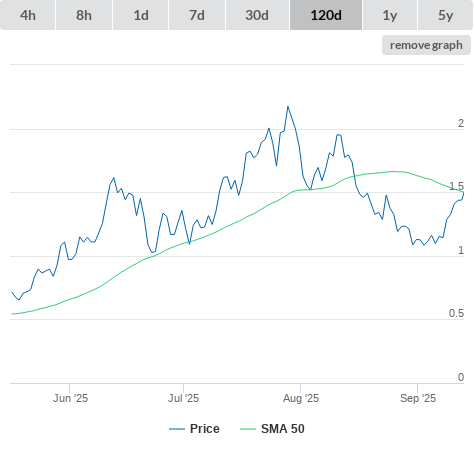Screen dimensions: 474x455
Task: Show the 1d time range
Action: pyautogui.click(x=141, y=15)
